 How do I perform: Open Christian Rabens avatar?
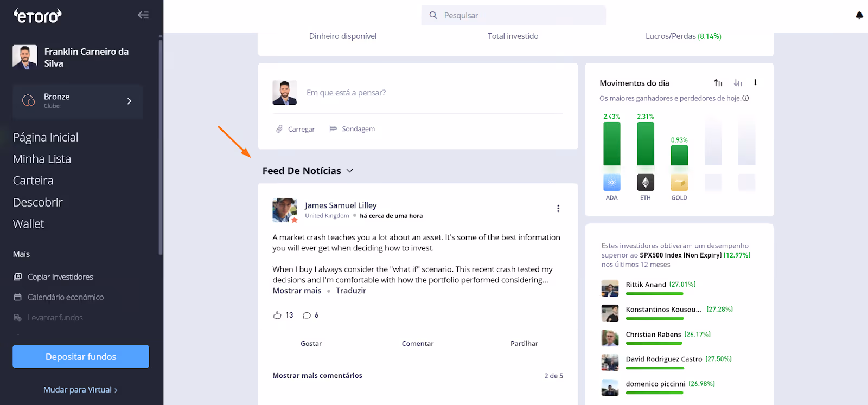(610, 338)
